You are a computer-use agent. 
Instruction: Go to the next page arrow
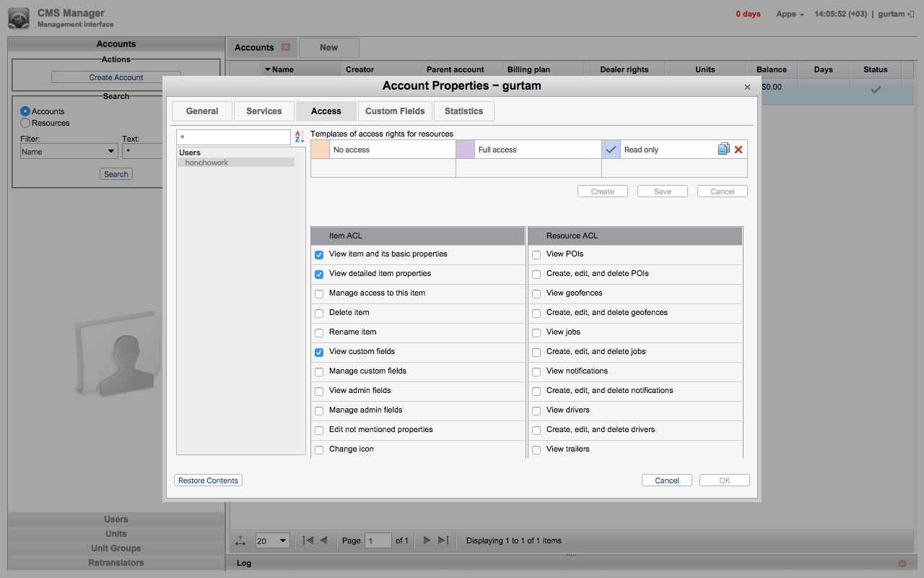(x=427, y=540)
